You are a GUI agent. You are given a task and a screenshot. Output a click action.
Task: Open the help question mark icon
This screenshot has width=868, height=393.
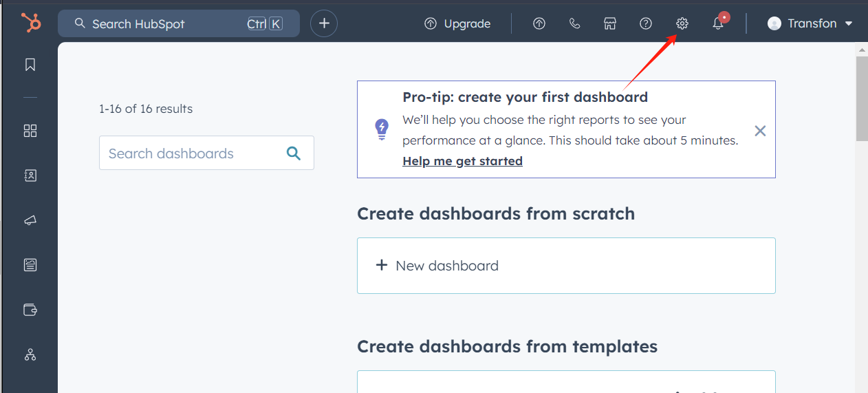tap(646, 23)
